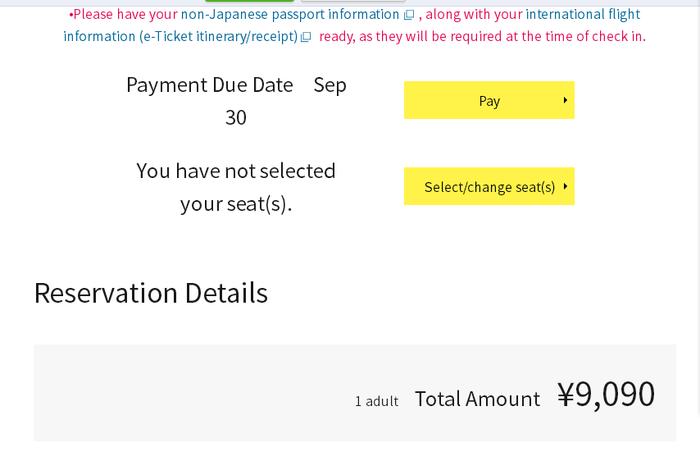Open the Select/change seat(s) button
The height and width of the screenshot is (452, 700).
coord(489,186)
